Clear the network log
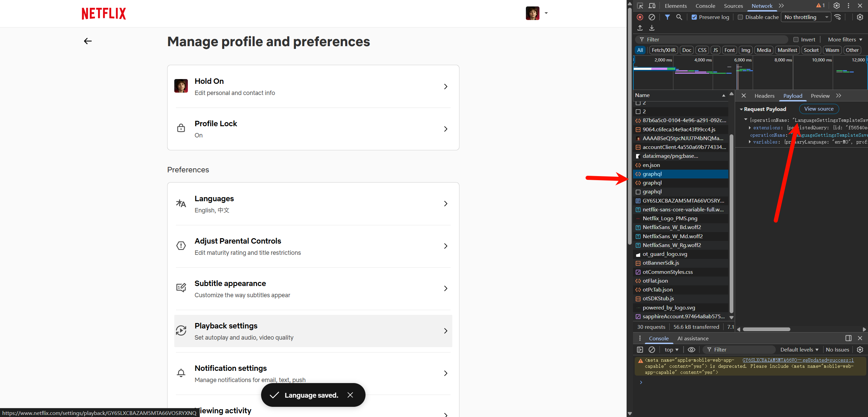Viewport: 868px width, 417px height. tap(652, 17)
